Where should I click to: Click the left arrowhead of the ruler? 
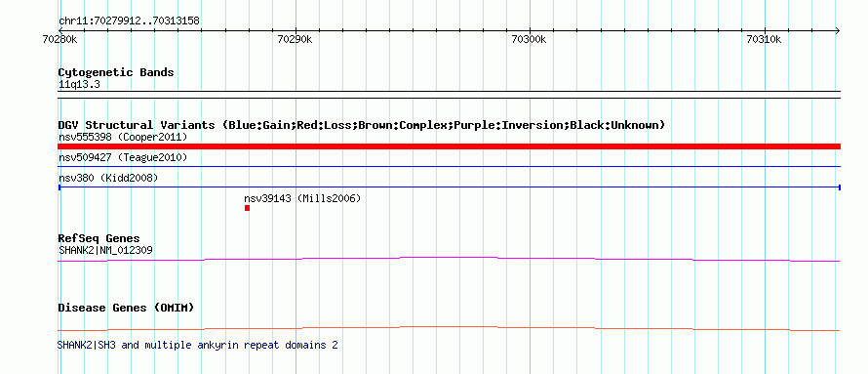pyautogui.click(x=60, y=30)
